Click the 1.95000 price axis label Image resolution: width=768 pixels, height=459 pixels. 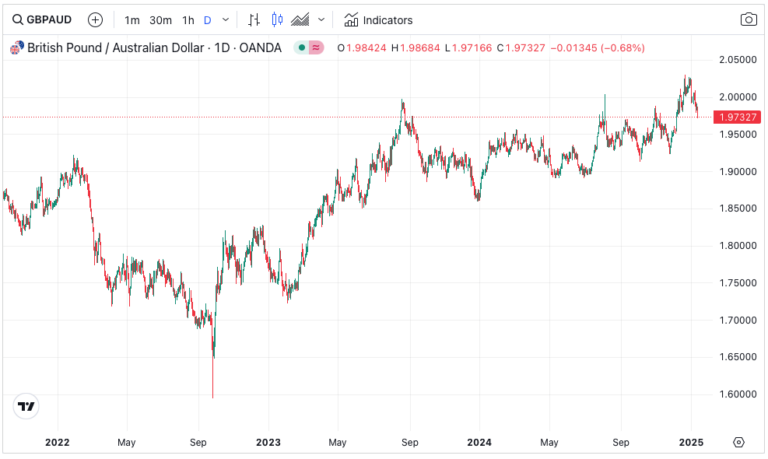(x=738, y=134)
